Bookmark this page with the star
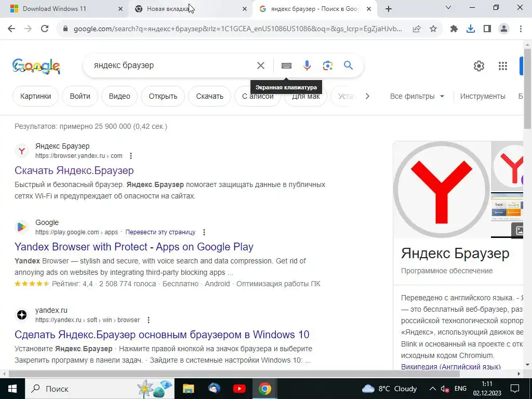The height and width of the screenshot is (399, 532). coord(433,29)
